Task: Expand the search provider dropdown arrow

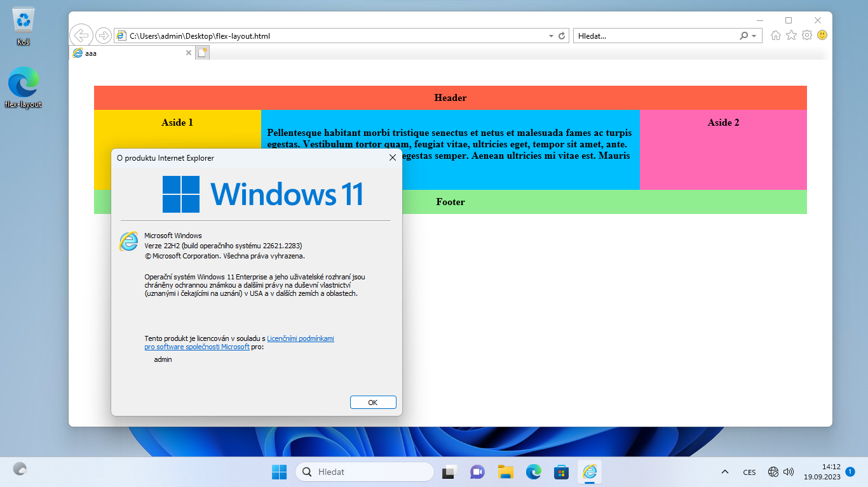Action: tap(754, 36)
